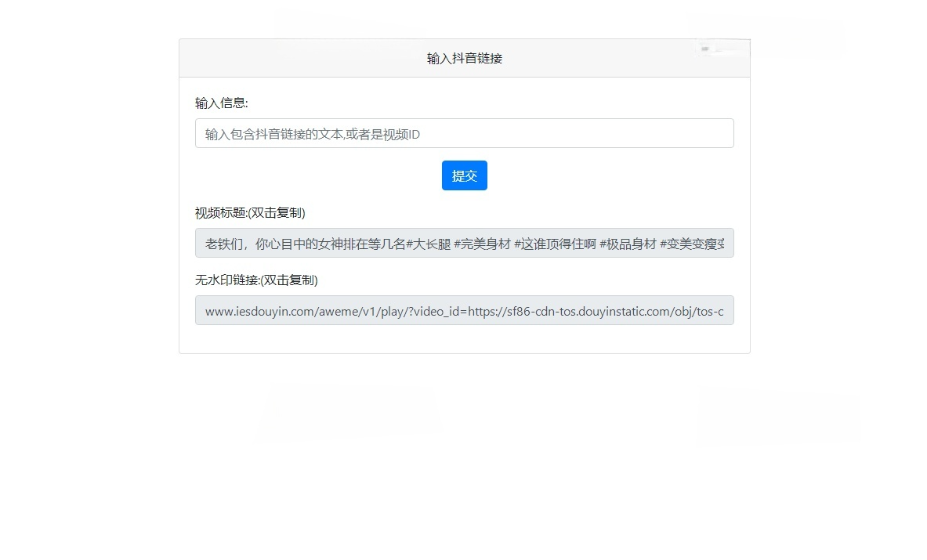Submit the form with 提交

[464, 175]
